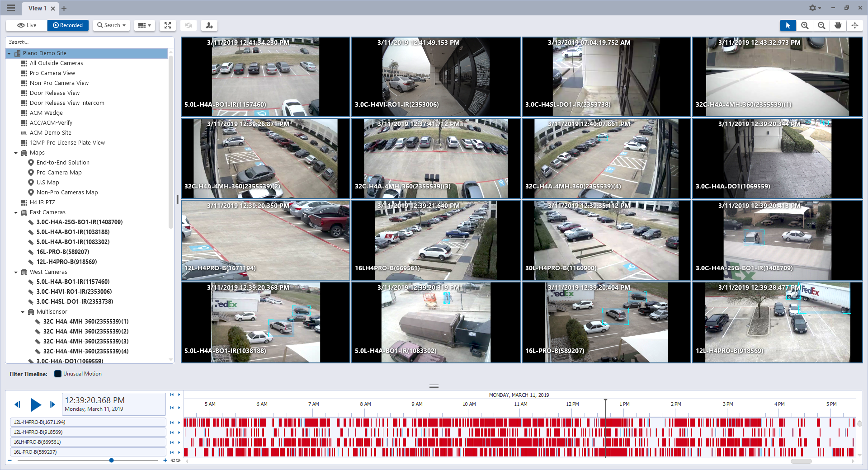868x470 pixels.
Task: Click the cycle/rotate panels icon in the toolbar
Action: (189, 25)
